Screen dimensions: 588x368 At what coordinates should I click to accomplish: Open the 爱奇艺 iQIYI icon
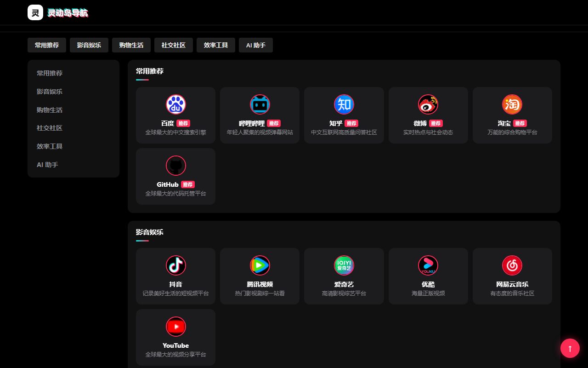344,265
